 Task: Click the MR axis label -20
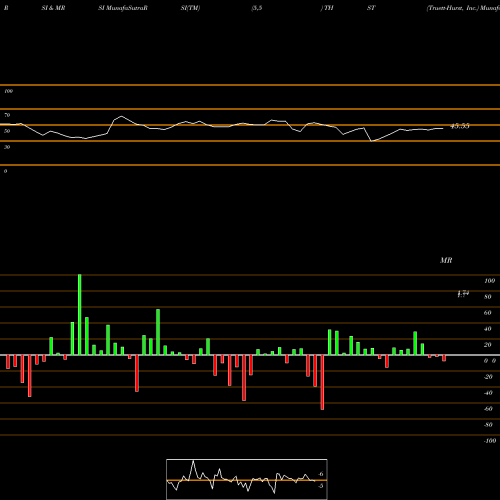point(488,377)
